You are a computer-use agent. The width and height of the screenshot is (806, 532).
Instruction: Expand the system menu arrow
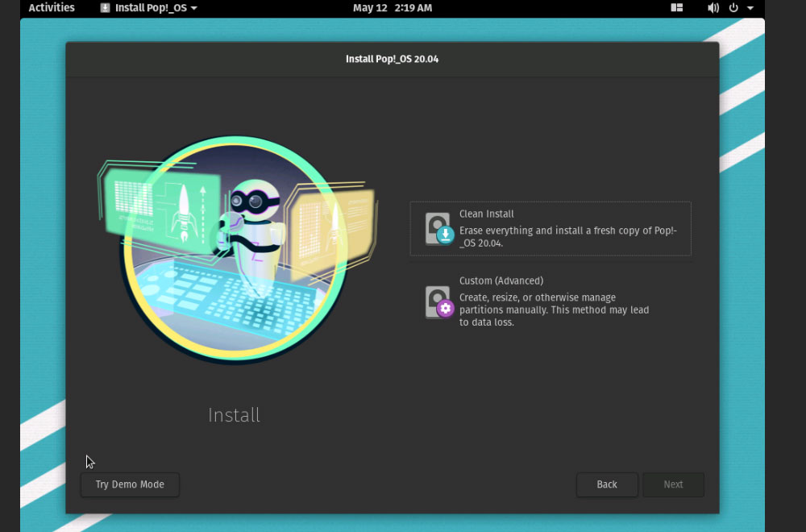(750, 8)
